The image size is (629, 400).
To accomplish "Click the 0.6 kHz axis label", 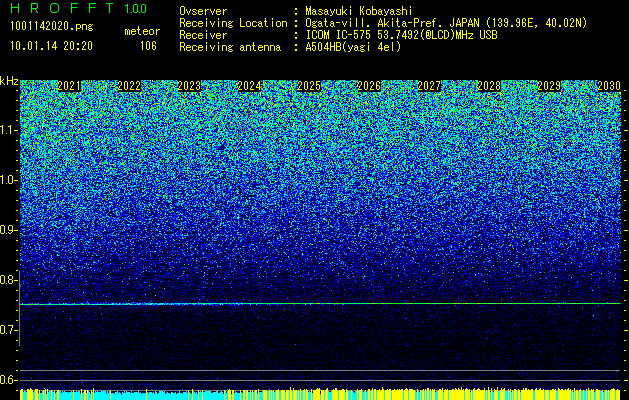I will click(x=8, y=380).
